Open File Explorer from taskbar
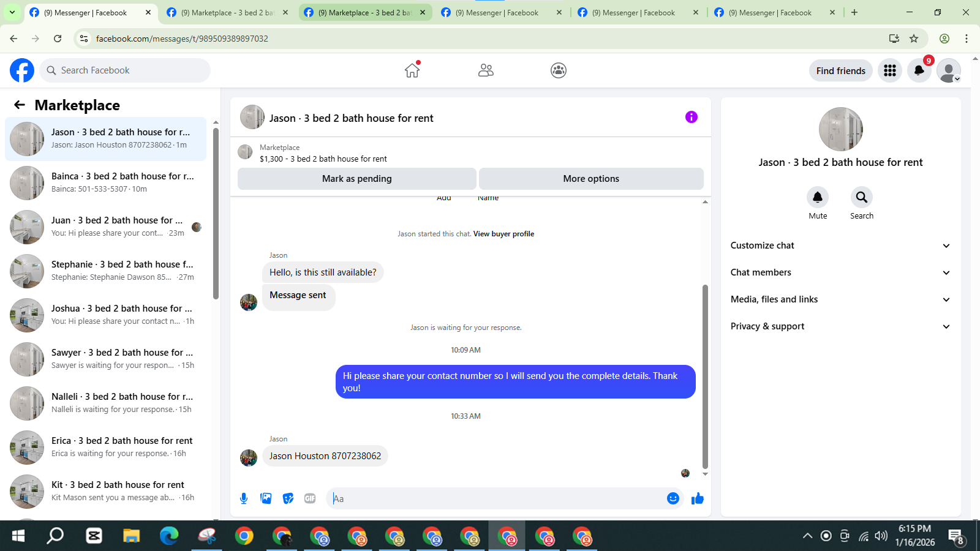Viewport: 980px width, 551px height. click(131, 536)
